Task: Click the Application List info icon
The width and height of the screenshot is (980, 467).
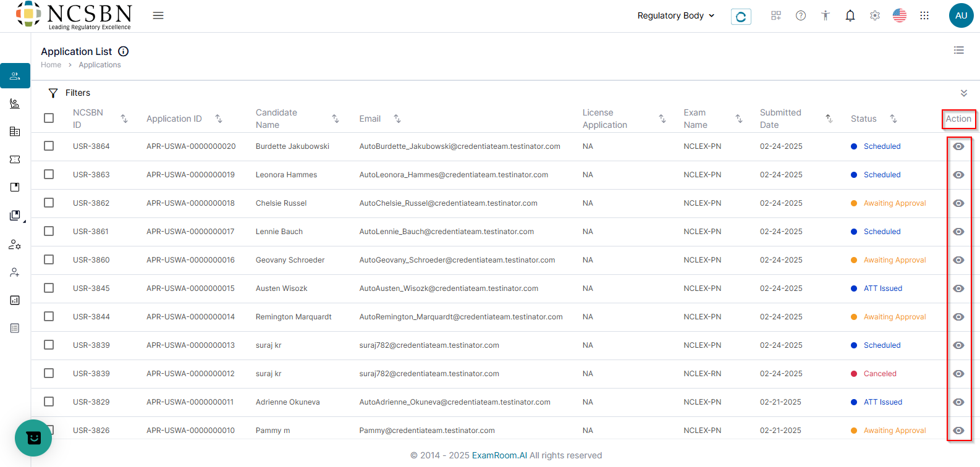Action: [x=124, y=51]
